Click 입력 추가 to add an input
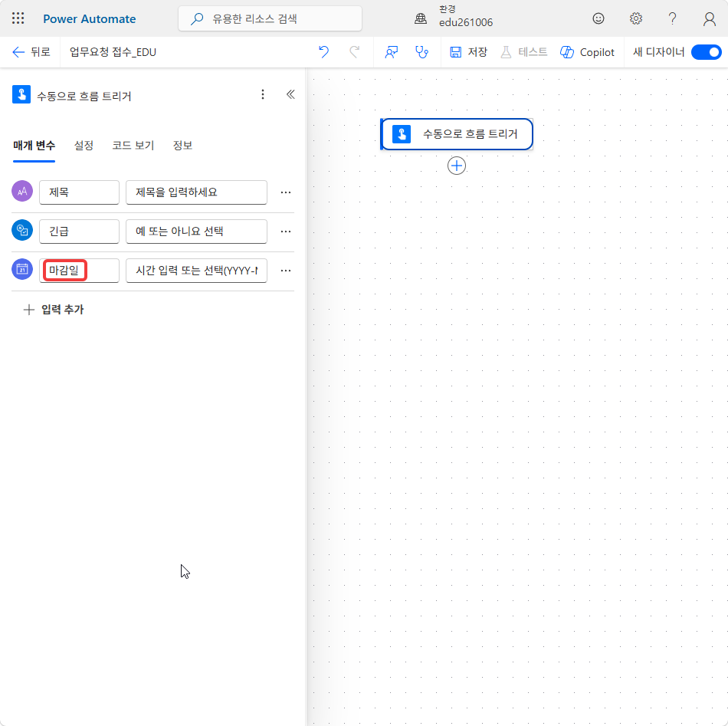Image resolution: width=728 pixels, height=726 pixels. click(x=54, y=310)
